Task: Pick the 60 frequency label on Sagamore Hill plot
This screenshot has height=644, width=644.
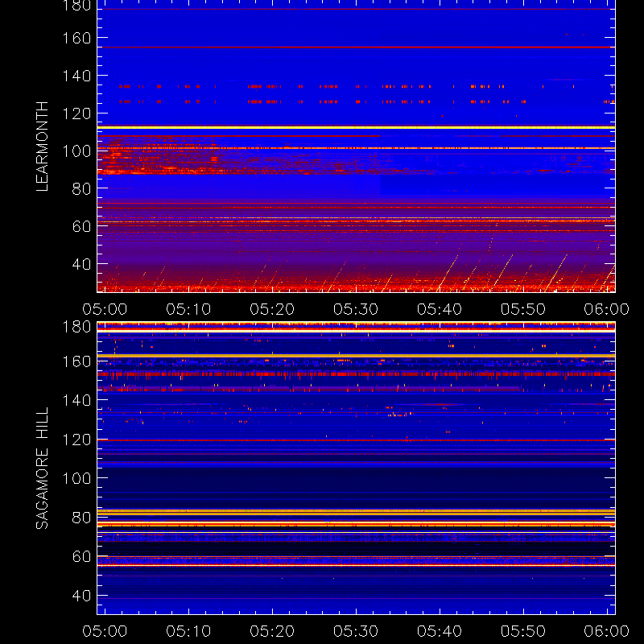Action: pos(81,556)
